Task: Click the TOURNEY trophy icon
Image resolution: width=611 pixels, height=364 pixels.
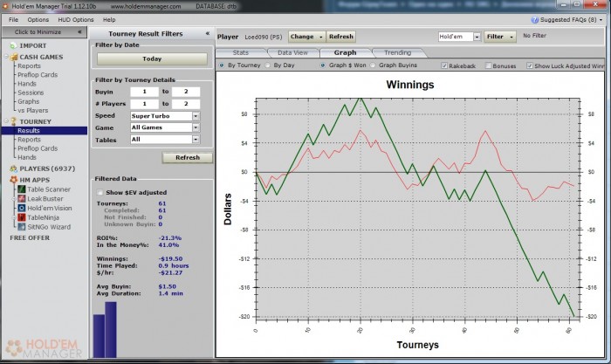Action: click(x=14, y=121)
